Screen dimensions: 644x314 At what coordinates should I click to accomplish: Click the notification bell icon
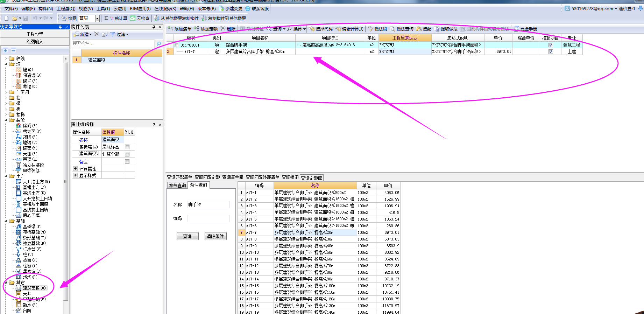click(641, 8)
